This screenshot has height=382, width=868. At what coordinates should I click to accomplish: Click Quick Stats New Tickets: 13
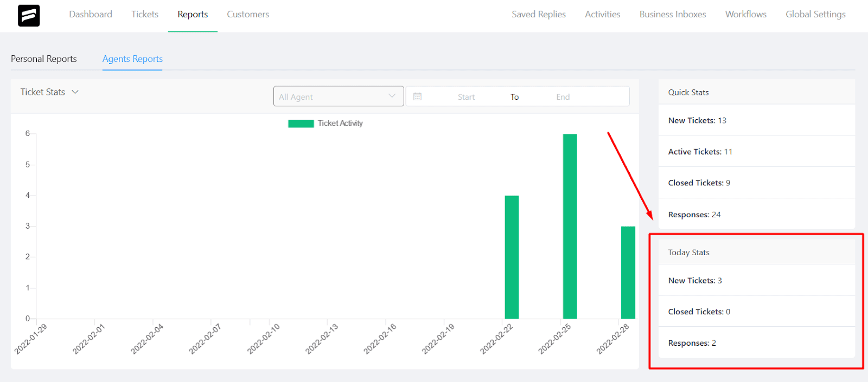click(757, 120)
